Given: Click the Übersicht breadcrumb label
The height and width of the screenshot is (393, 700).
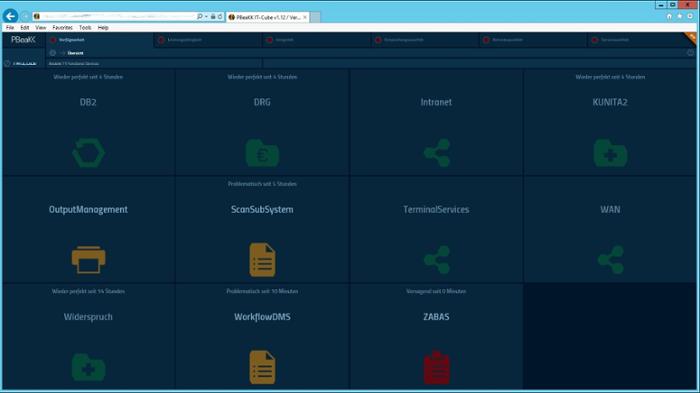Looking at the screenshot, I should (x=75, y=53).
